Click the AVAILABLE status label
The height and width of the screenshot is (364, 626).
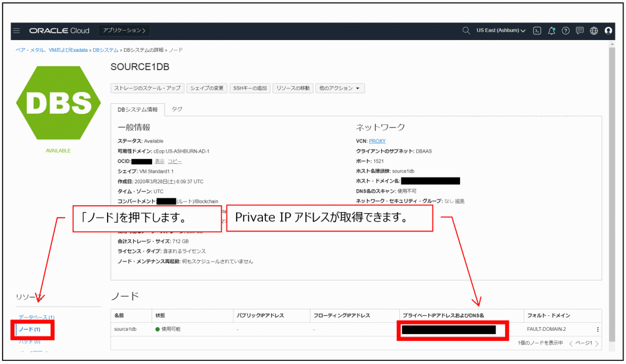pyautogui.click(x=58, y=151)
